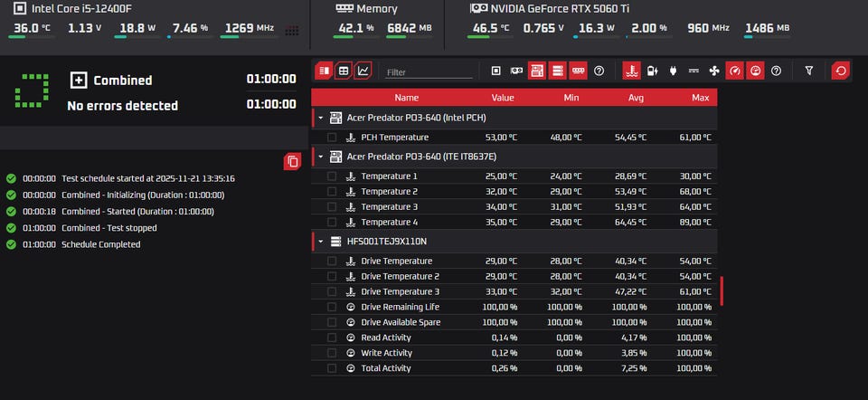Sort the table by the Min column

571,98
